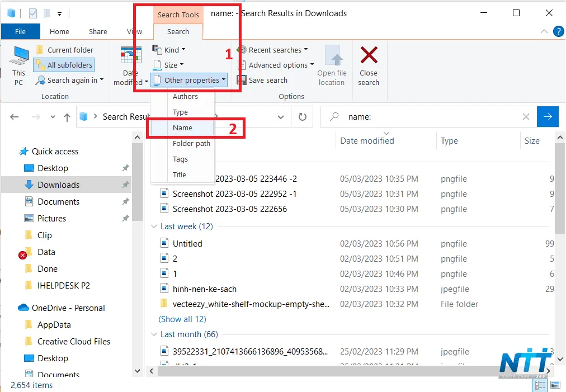Click the back navigation arrow
Image resolution: width=566 pixels, height=392 pixels.
coord(15,117)
